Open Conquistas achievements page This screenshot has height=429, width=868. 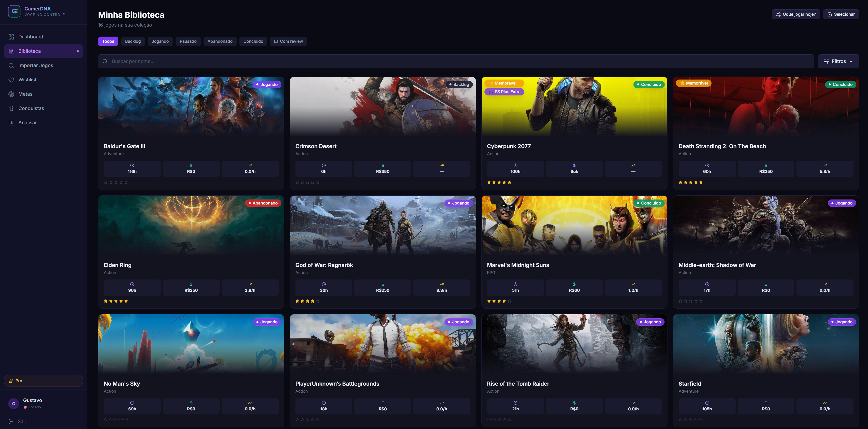point(43,108)
